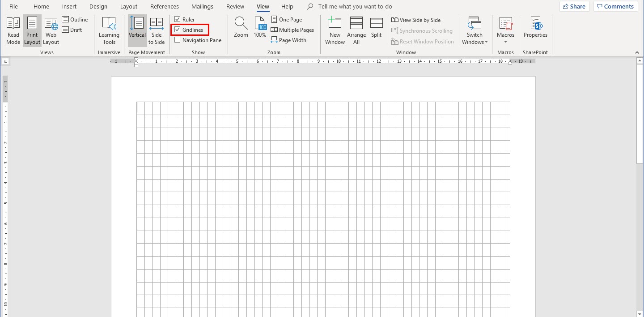Uncheck the Ruler checkbox

pos(178,19)
